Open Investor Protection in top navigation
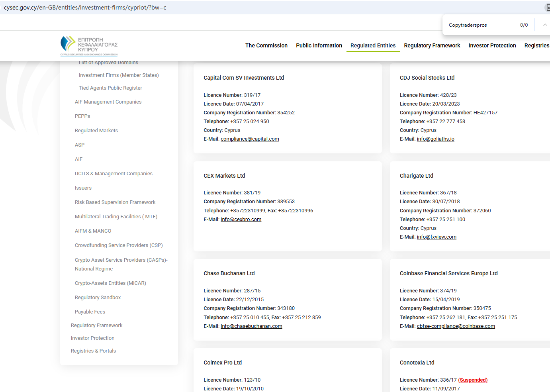550x392 pixels. pyautogui.click(x=492, y=45)
